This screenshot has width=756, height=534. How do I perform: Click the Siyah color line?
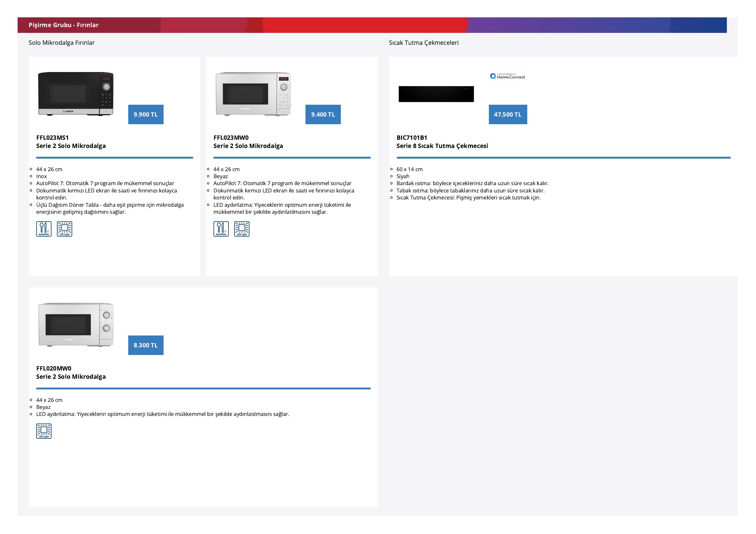tap(403, 176)
